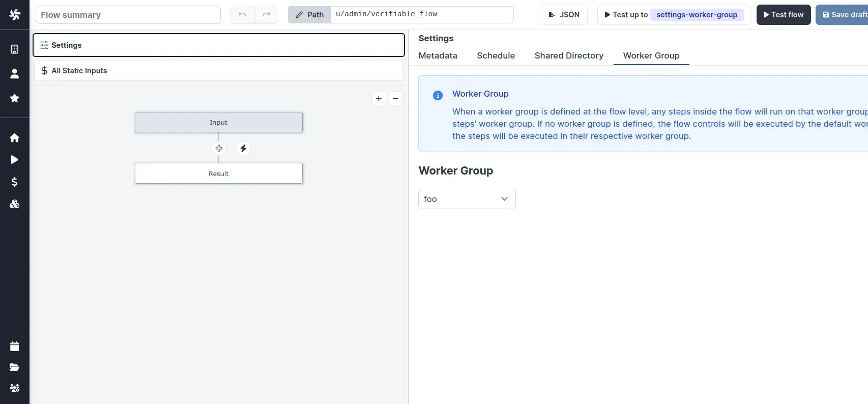Expand the Worker Group dropdown showing foo
This screenshot has height=404, width=868.
coord(467,199)
